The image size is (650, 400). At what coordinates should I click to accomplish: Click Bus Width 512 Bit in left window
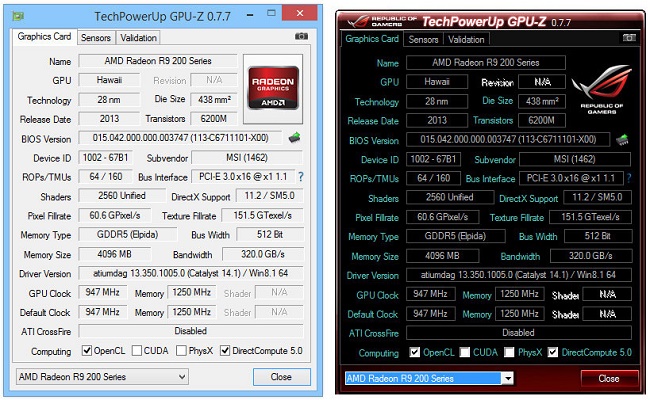270,234
